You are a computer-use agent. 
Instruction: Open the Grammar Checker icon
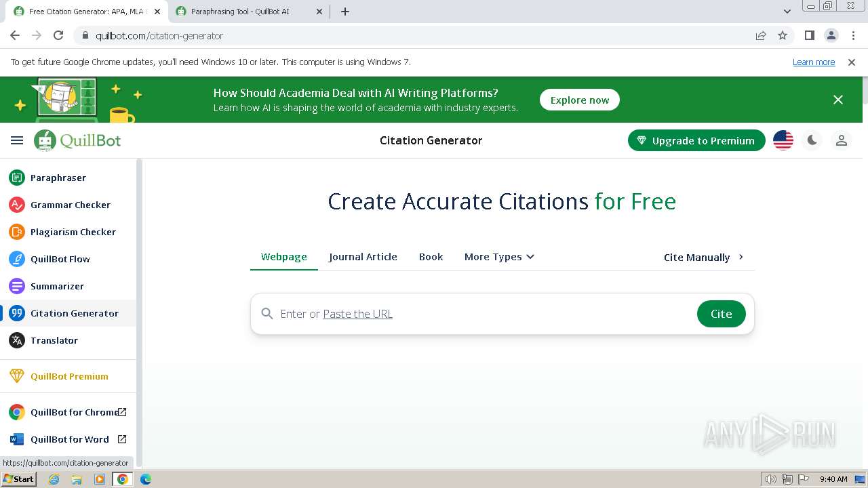click(x=17, y=205)
